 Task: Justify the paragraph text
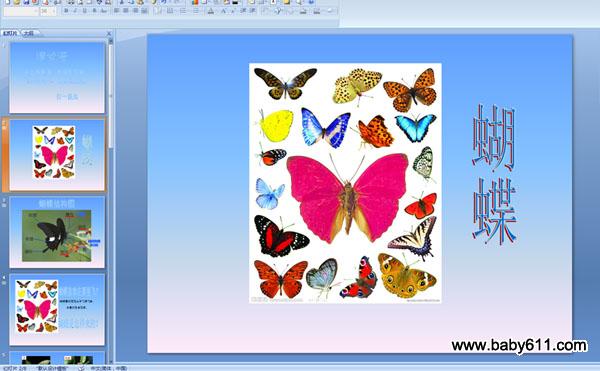(x=144, y=11)
